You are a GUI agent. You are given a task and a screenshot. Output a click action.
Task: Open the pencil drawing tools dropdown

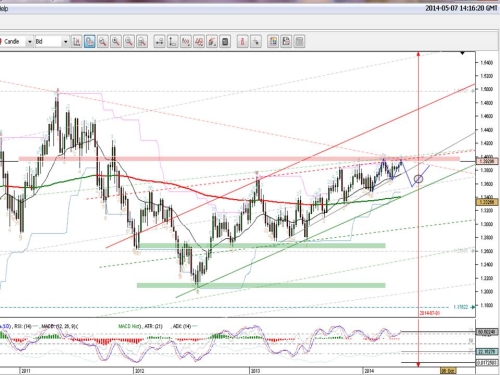(212, 42)
